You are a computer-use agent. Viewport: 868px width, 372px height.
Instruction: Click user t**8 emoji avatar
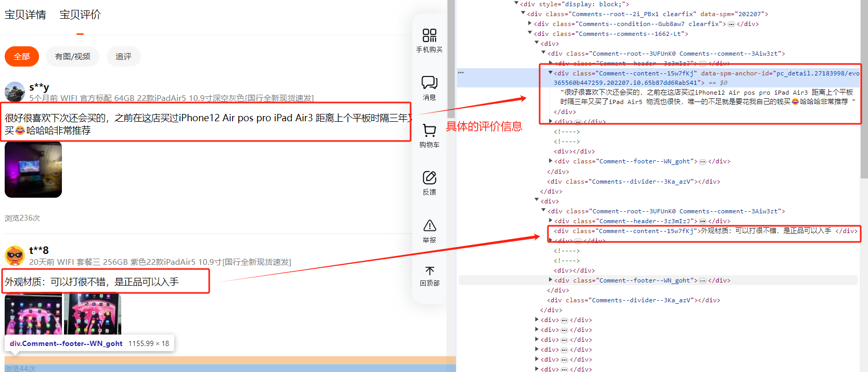pyautogui.click(x=15, y=255)
